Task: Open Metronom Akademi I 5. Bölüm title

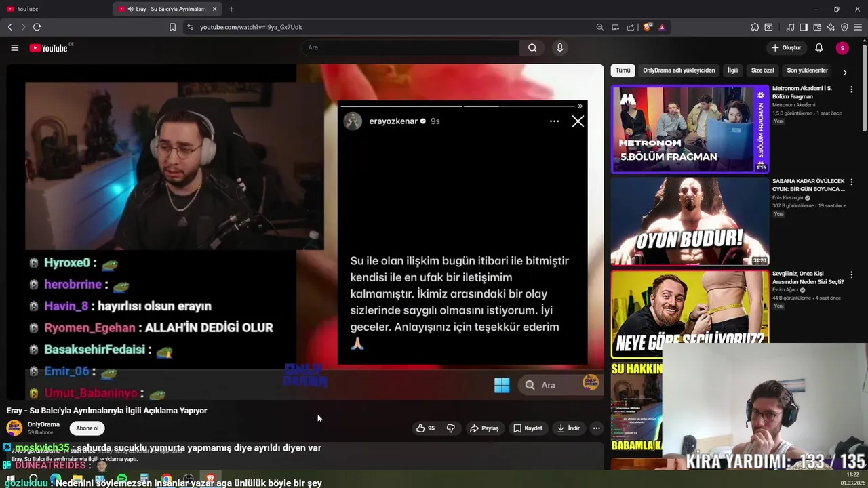Action: pyautogui.click(x=802, y=93)
